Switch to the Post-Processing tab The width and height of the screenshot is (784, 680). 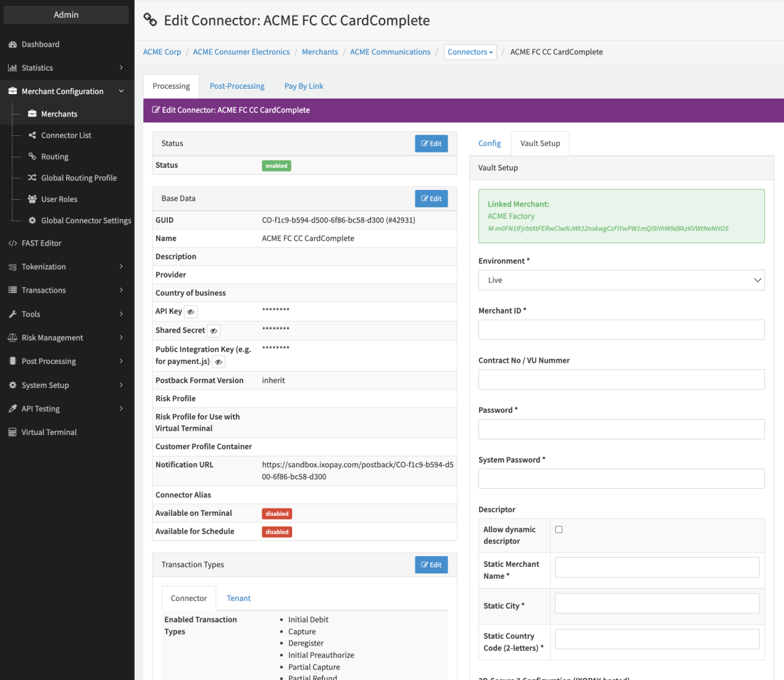click(237, 86)
